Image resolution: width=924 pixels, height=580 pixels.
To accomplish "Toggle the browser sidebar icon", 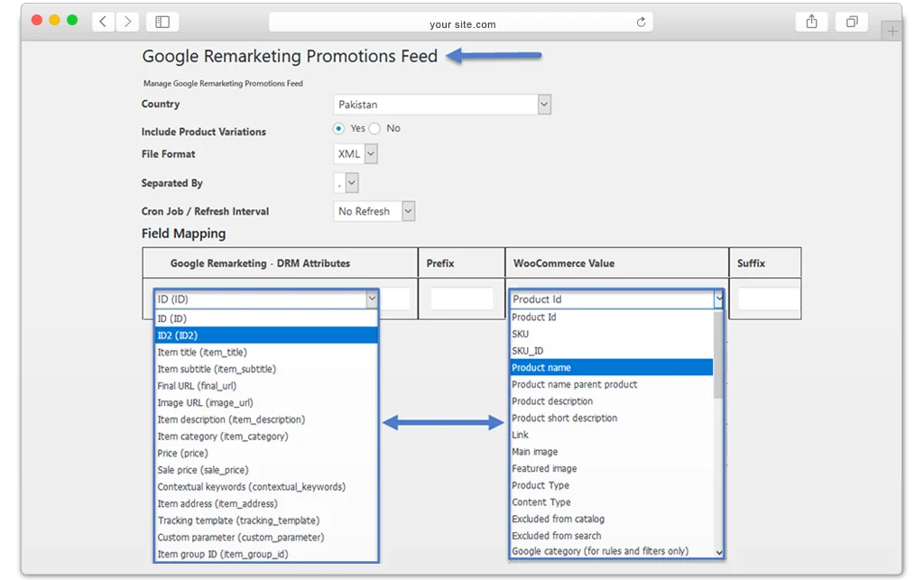I will pos(162,22).
